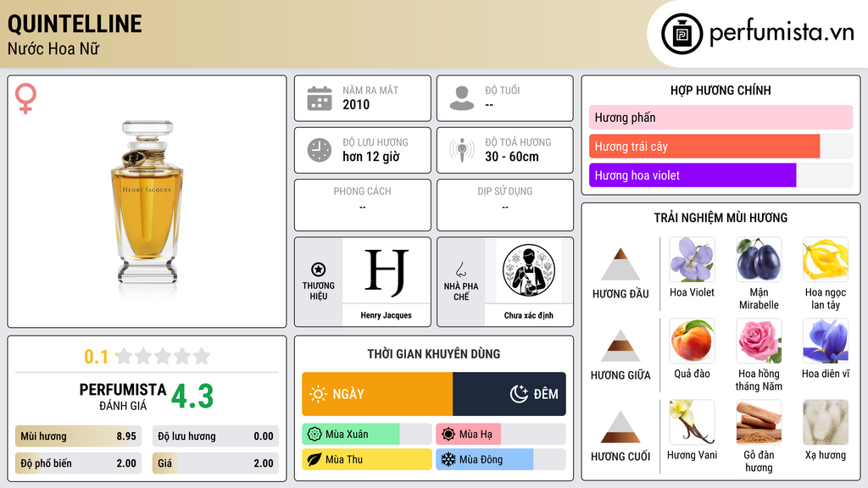Click the pink female gender symbol
The width and height of the screenshot is (868, 488).
25,98
